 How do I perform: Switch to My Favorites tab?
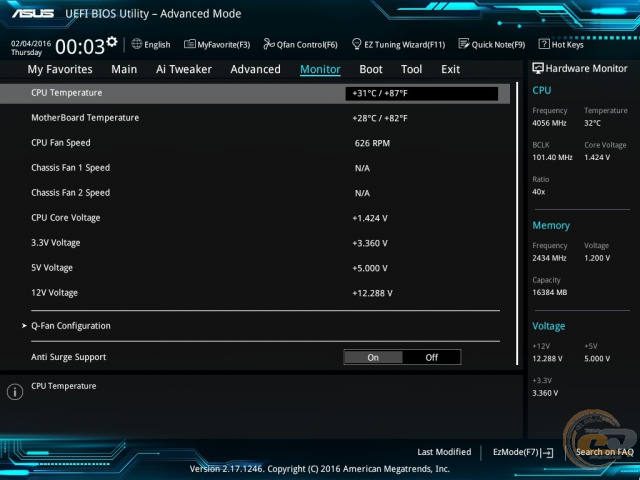[60, 69]
